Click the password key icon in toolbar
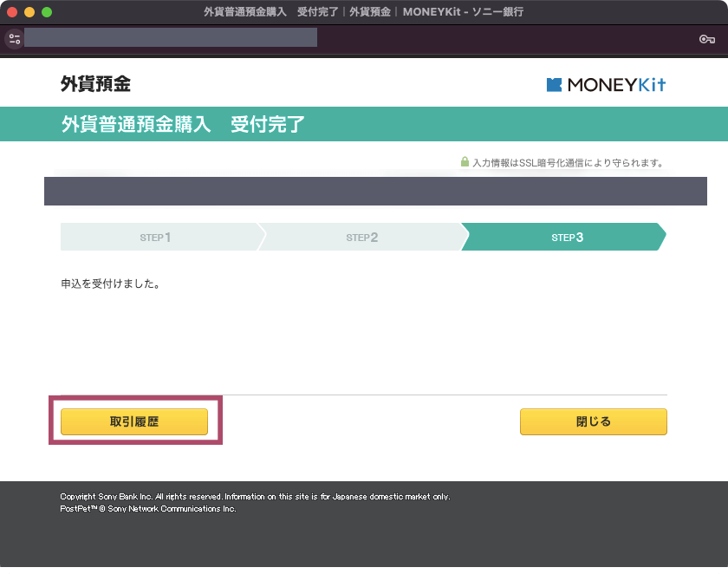This screenshot has width=728, height=574. coord(707,39)
